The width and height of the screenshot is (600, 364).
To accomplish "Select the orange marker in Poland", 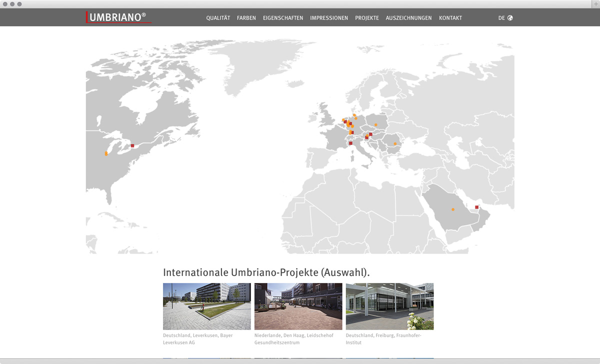I will click(x=376, y=125).
